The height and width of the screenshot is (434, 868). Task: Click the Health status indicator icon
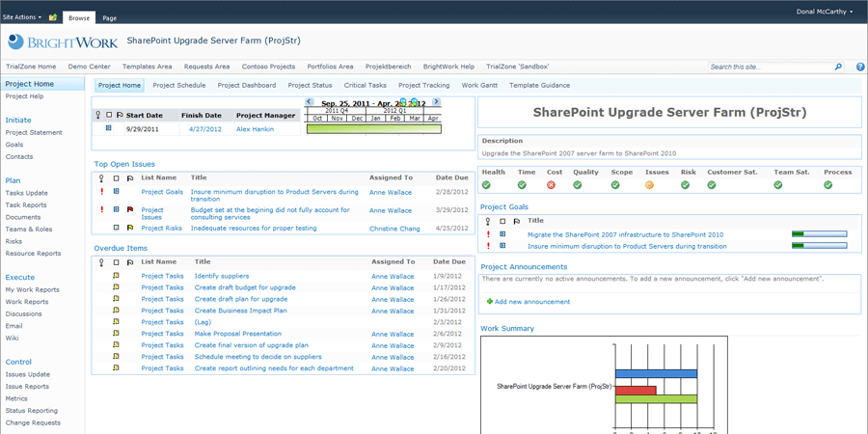pos(486,185)
